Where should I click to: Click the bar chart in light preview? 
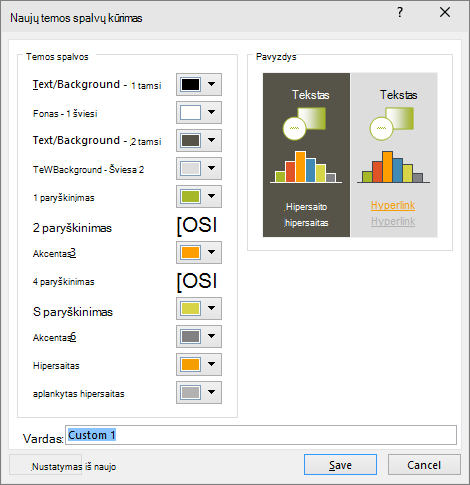pos(393,167)
